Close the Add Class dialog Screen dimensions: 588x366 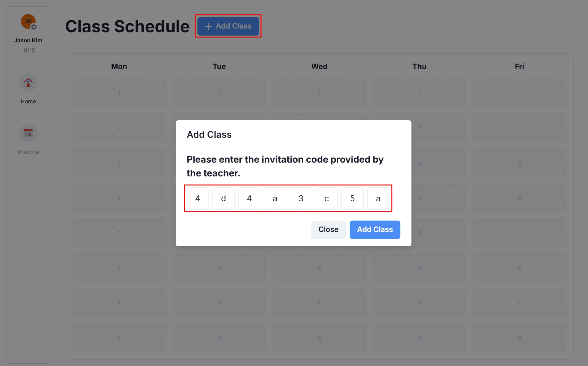(328, 229)
